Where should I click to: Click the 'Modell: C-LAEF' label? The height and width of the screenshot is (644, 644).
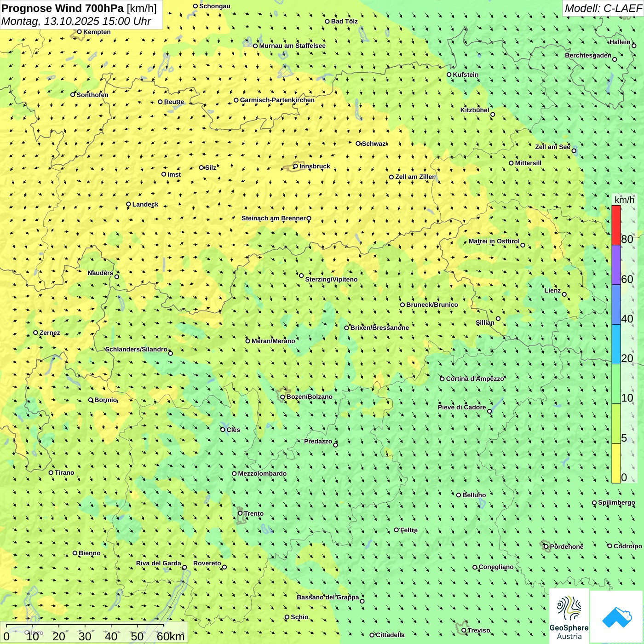click(x=603, y=8)
